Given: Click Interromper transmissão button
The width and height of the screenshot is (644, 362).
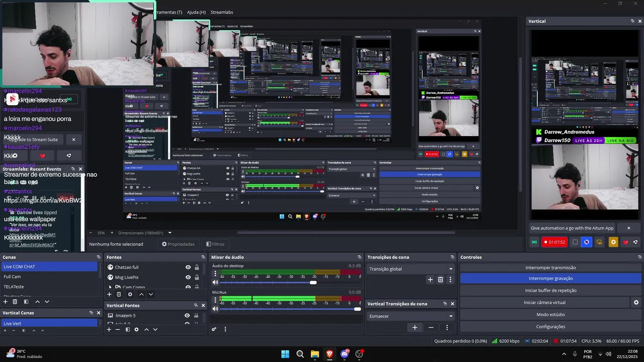Looking at the screenshot, I should (x=550, y=267).
